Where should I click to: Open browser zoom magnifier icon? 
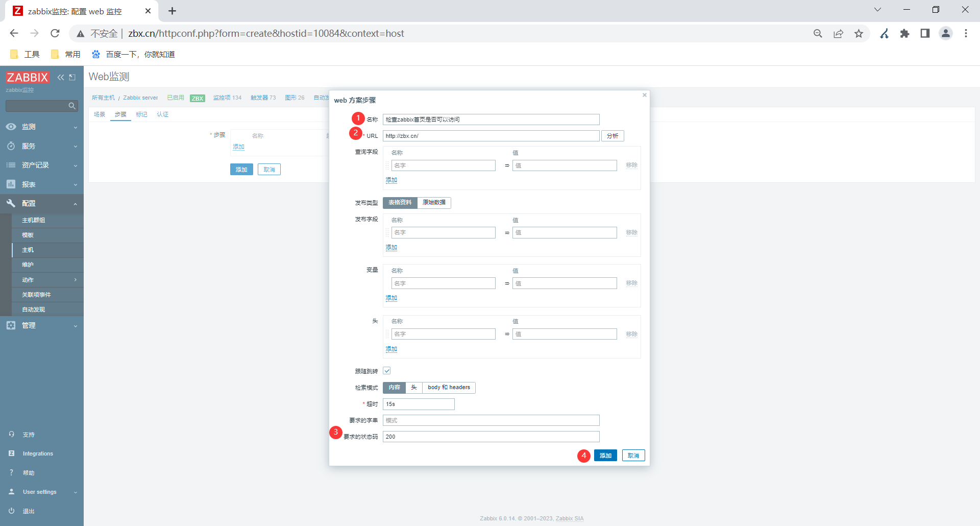pyautogui.click(x=818, y=33)
